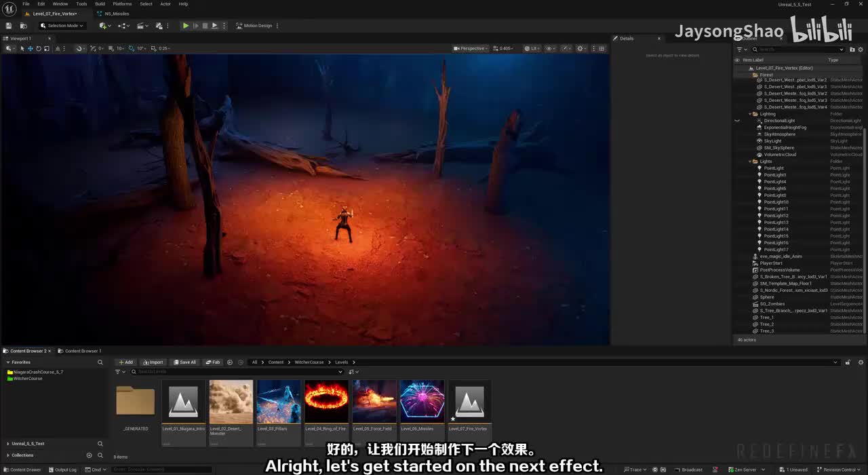The width and height of the screenshot is (868, 475).
Task: Open the Outliner settings gear
Action: 861,49
